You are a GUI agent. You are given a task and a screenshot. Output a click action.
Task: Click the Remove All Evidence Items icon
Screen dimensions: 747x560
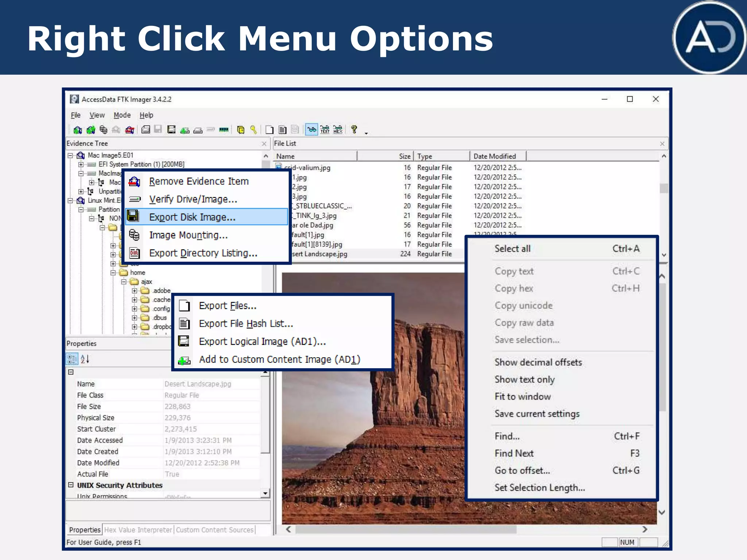pos(130,130)
